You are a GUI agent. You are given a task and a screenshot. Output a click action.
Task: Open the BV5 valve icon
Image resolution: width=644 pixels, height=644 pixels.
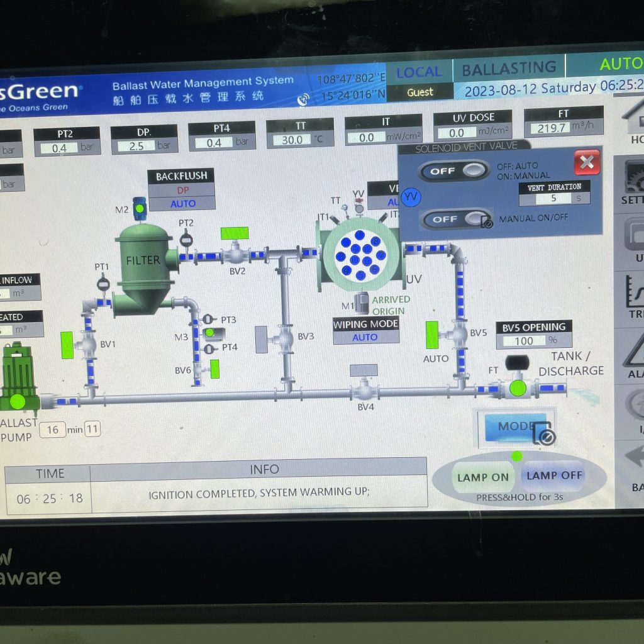coord(460,334)
